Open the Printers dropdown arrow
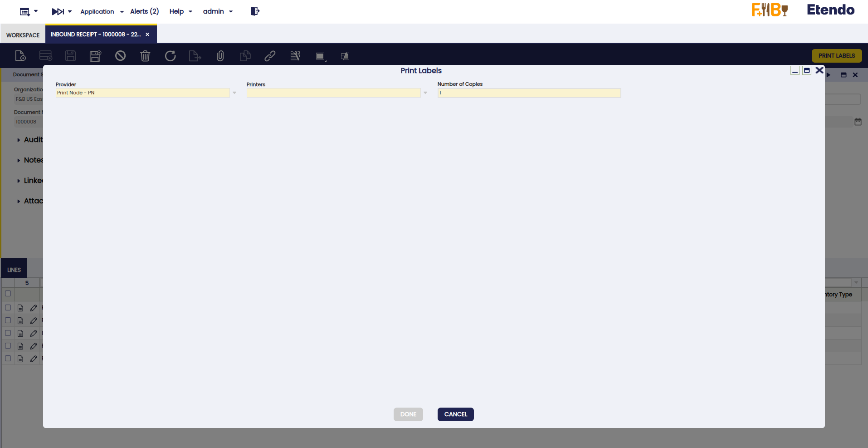 point(425,93)
